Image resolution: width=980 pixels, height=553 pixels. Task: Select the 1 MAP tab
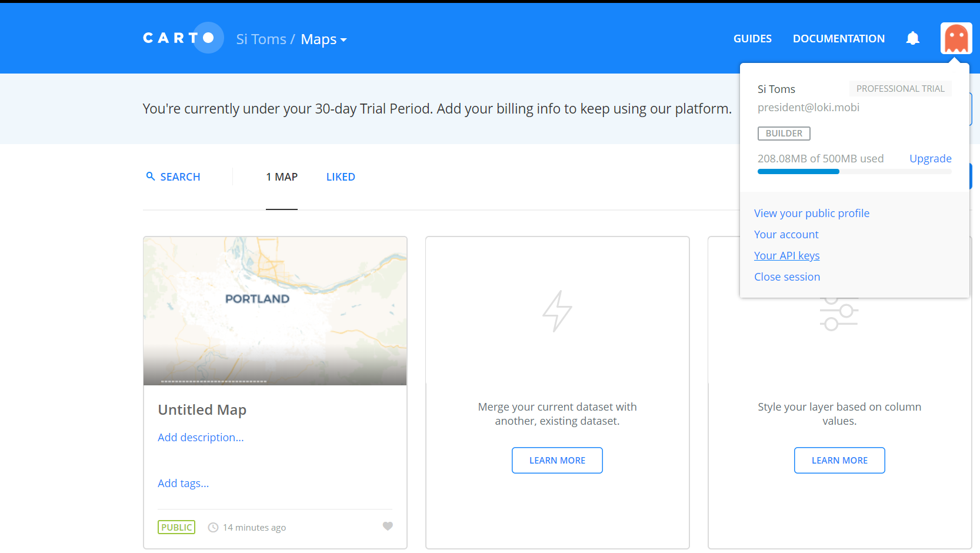point(282,177)
